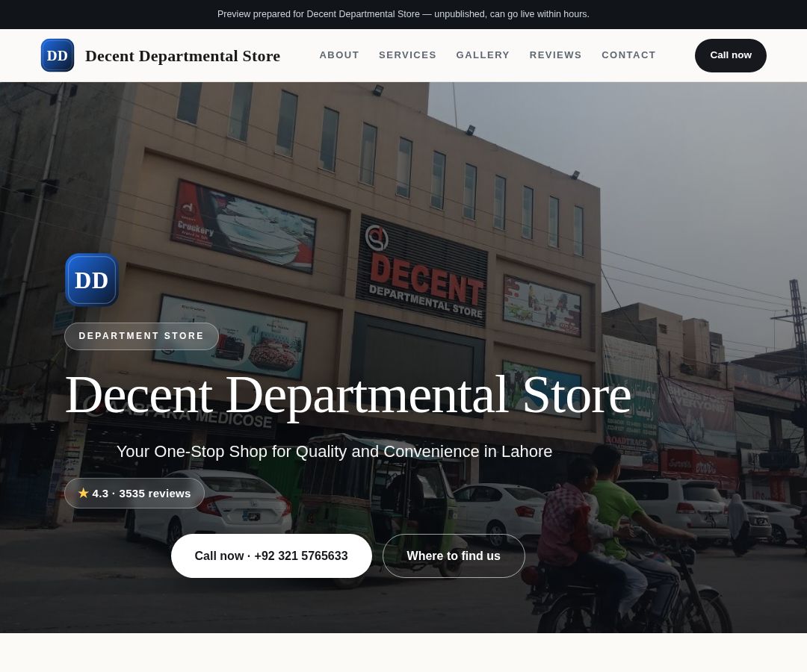Click Call now +92 321 5765633 button
This screenshot has width=807, height=672.
coord(271,556)
